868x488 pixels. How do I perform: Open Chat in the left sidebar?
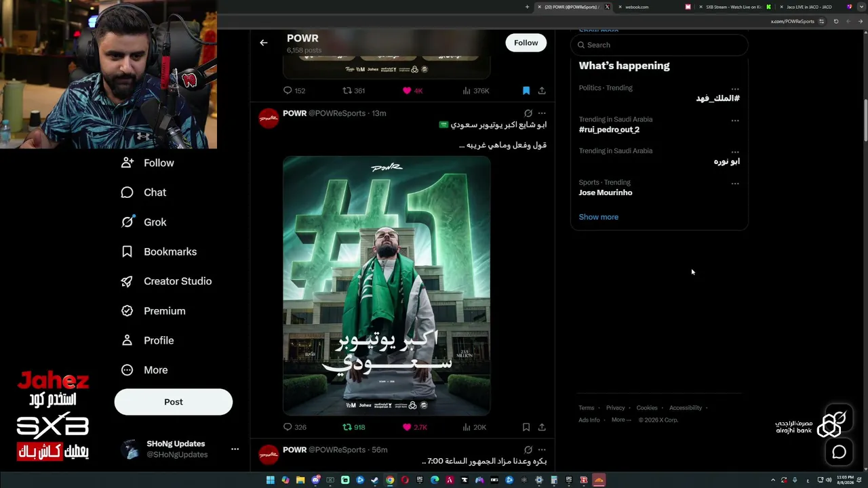(143, 192)
